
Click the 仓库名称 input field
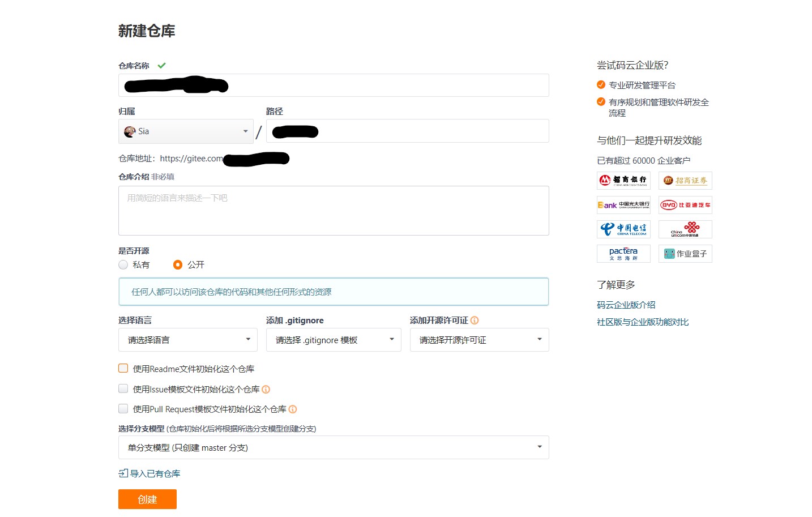334,86
